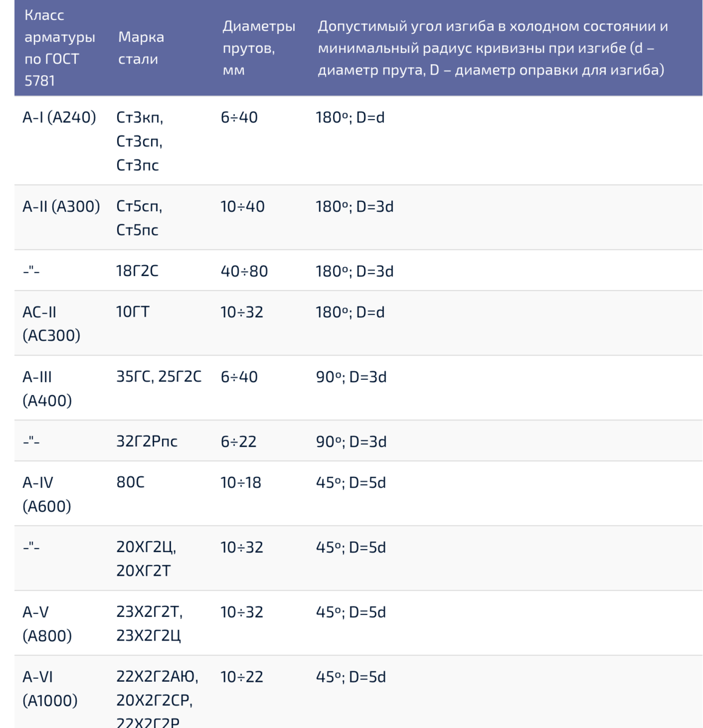The image size is (703, 728).
Task: Click the 'Допустимый угол изгиба' column header
Action: (493, 48)
